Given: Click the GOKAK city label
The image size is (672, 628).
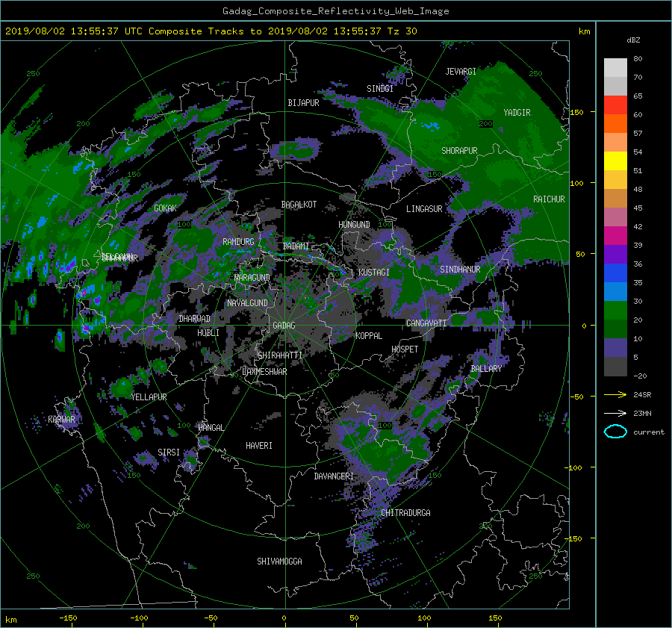Looking at the screenshot, I should pos(165,208).
